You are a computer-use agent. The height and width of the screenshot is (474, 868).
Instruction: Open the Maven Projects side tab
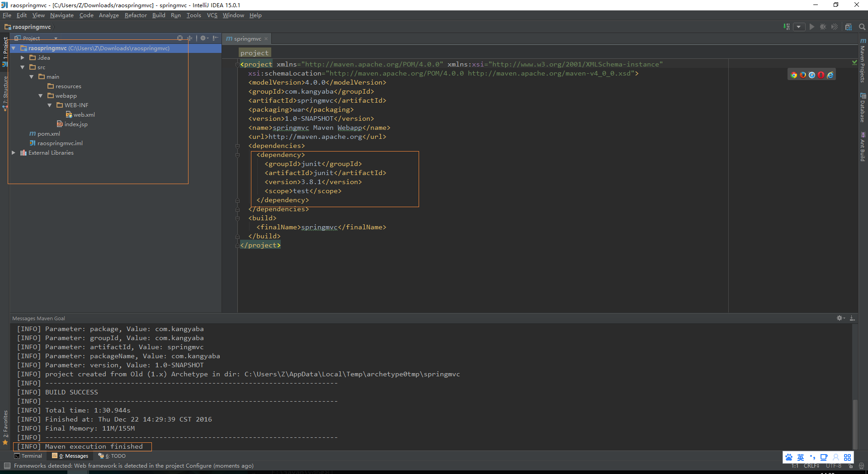pyautogui.click(x=863, y=61)
